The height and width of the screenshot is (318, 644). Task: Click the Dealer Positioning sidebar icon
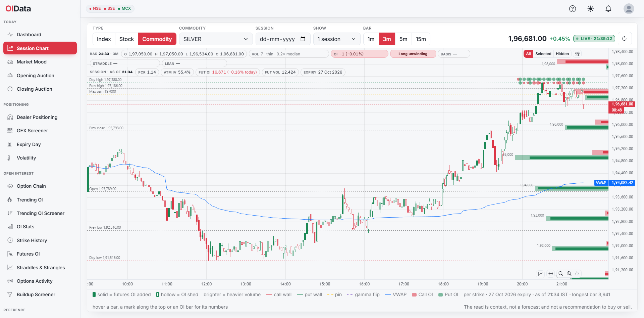(x=10, y=117)
